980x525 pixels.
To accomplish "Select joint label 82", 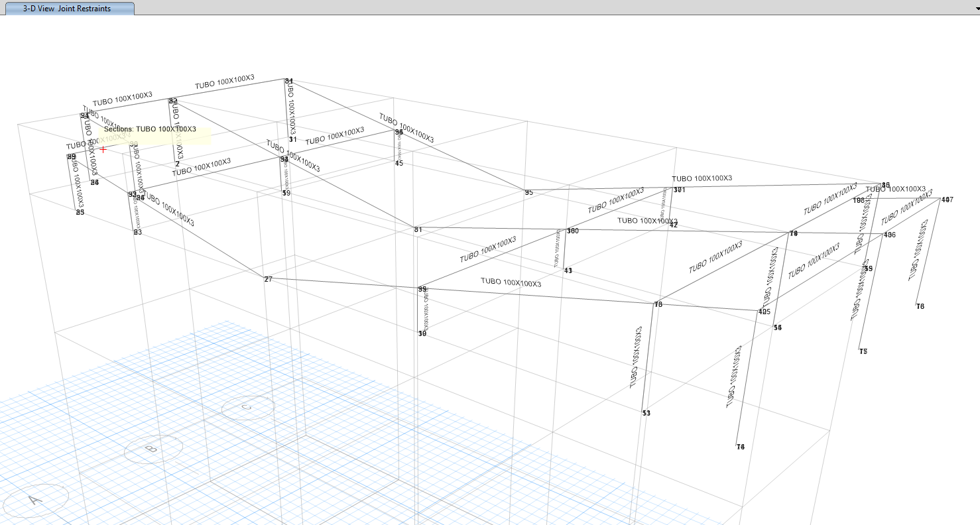I will (x=173, y=101).
